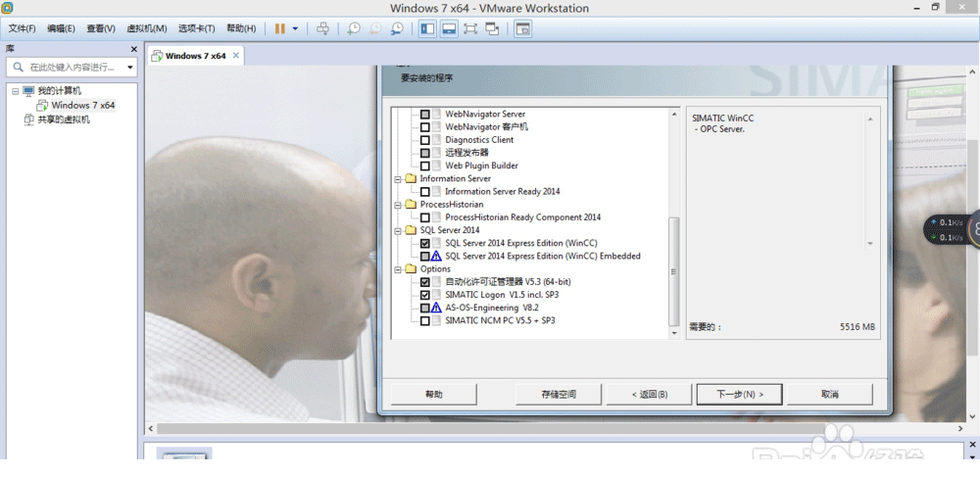Image resolution: width=980 pixels, height=477 pixels.
Task: Collapse the SQL Server 2014 tree node
Action: [398, 230]
